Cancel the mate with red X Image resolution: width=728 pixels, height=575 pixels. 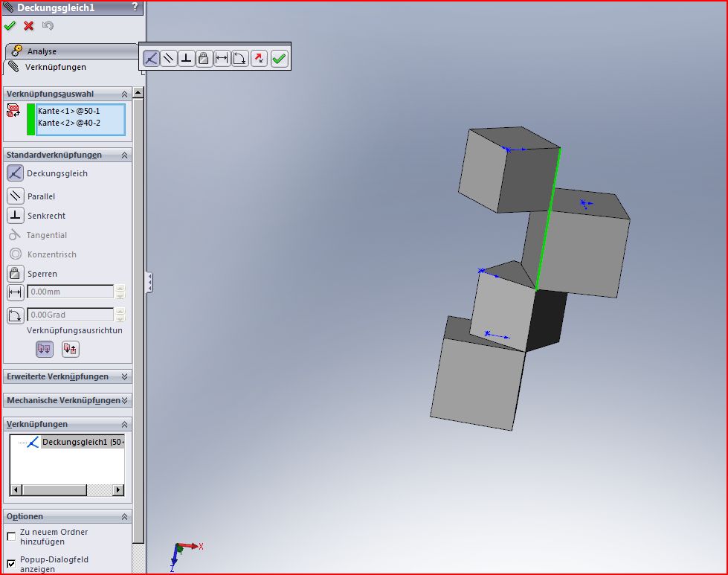click(29, 25)
